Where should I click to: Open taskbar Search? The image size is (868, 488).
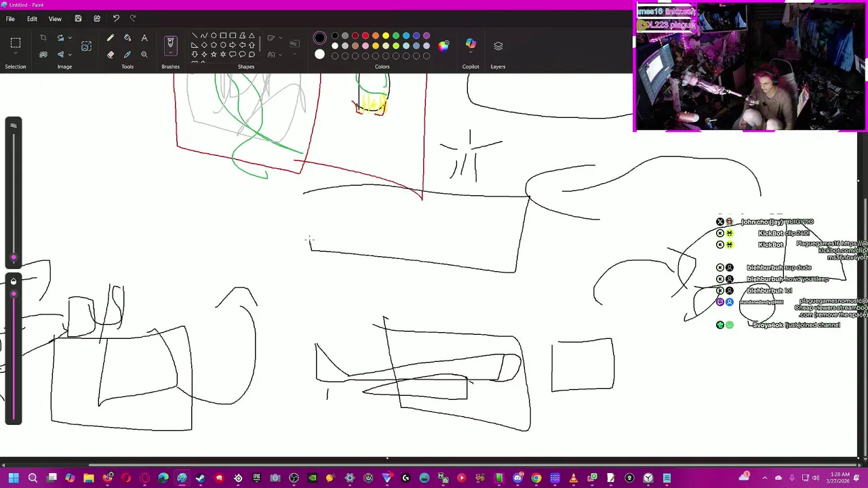pyautogui.click(x=33, y=479)
